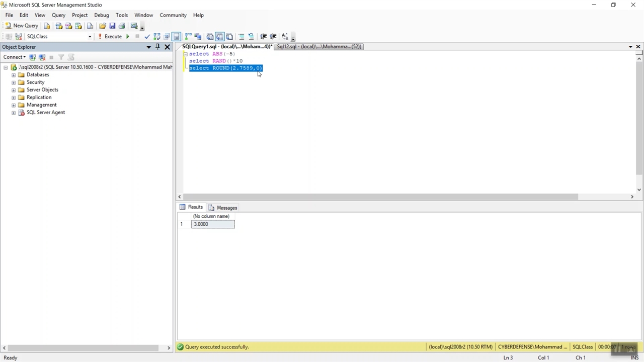Open the Query menu
The image size is (644, 362).
(x=58, y=15)
